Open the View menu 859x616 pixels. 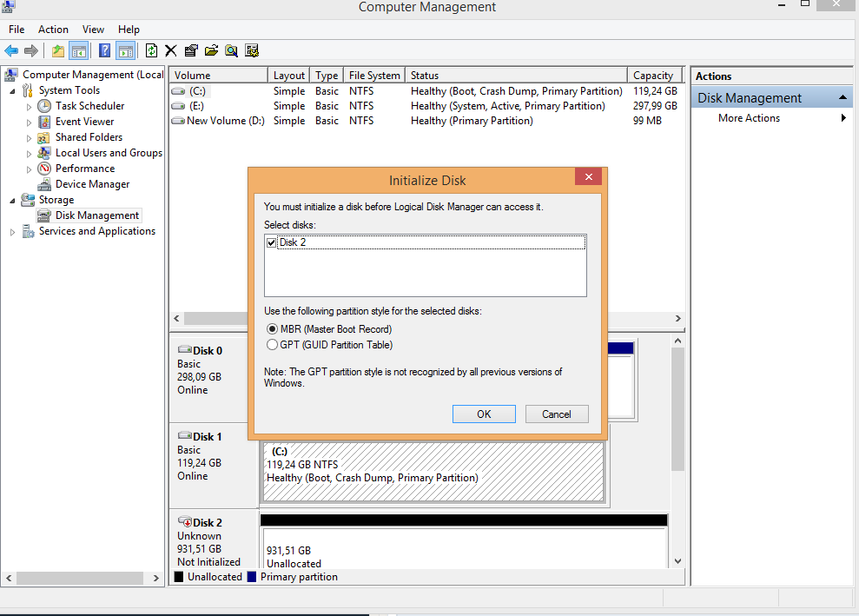pyautogui.click(x=93, y=30)
